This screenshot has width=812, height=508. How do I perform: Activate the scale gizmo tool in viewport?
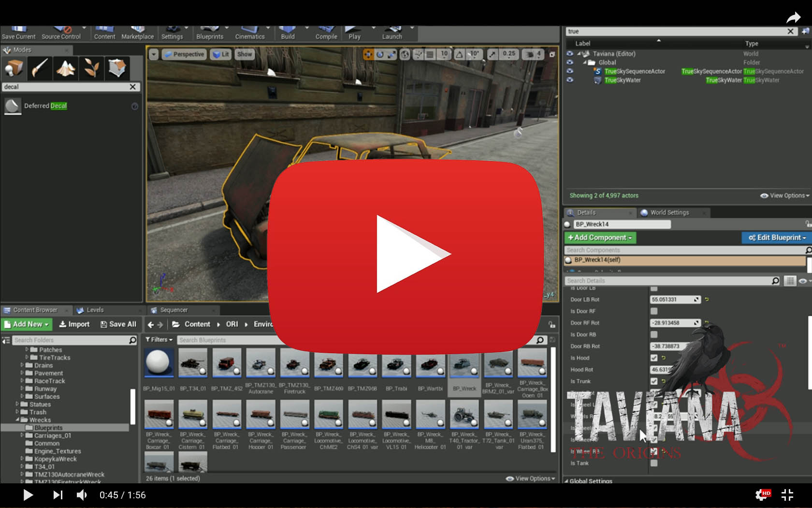pos(391,54)
